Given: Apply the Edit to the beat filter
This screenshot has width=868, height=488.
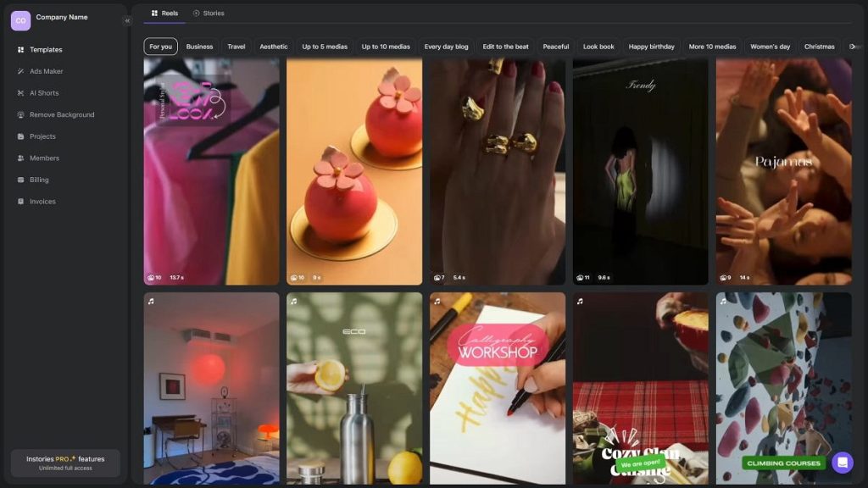Looking at the screenshot, I should (505, 47).
